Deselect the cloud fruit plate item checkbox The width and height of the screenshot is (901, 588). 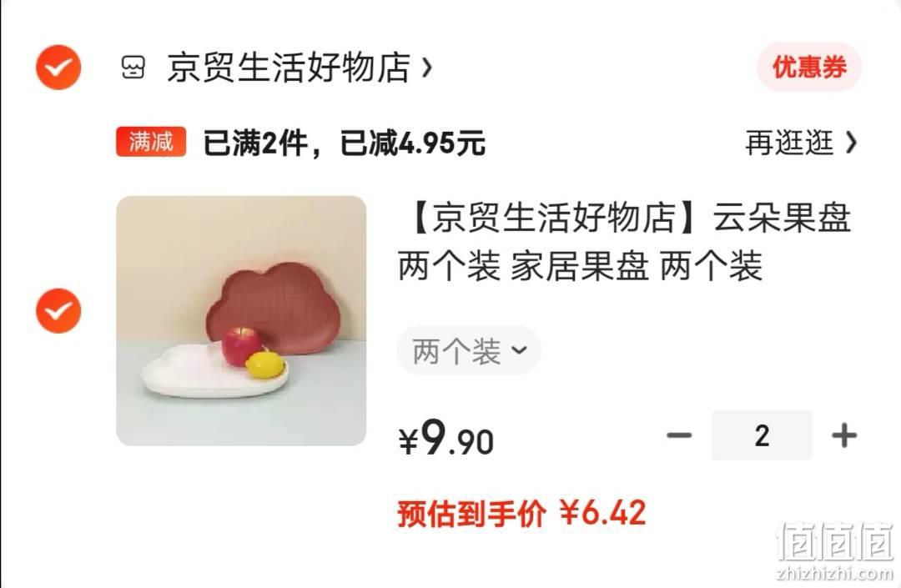[58, 310]
